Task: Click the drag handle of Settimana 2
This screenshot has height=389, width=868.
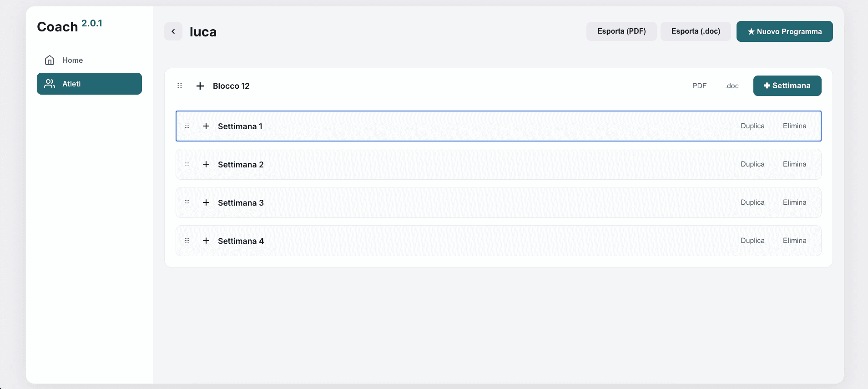Action: point(187,164)
